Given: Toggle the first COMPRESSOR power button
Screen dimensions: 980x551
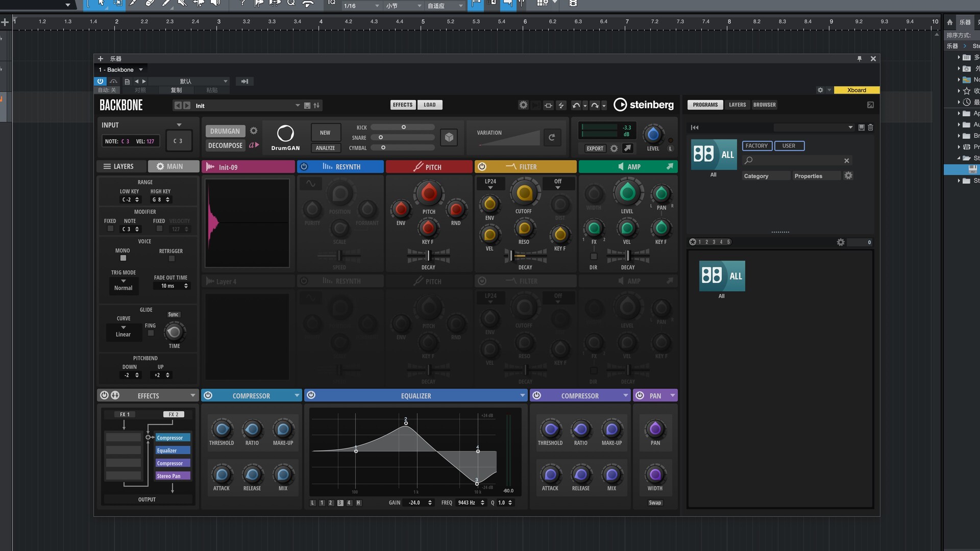Looking at the screenshot, I should (x=208, y=395).
